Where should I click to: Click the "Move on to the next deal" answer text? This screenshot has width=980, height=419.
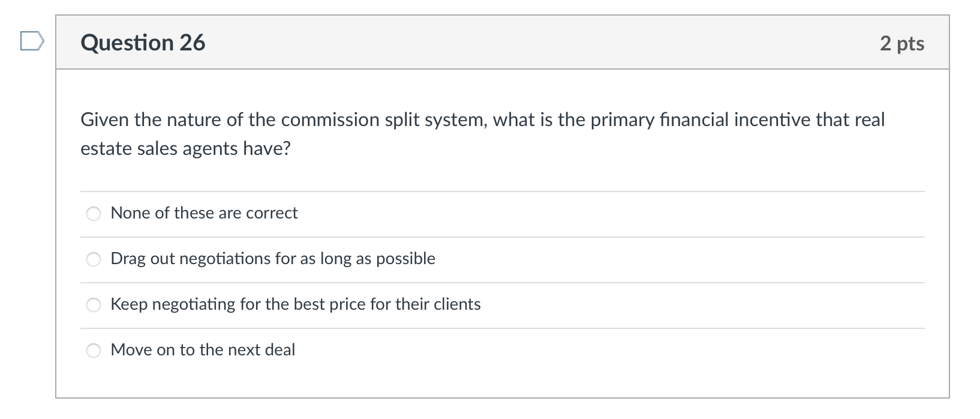click(x=203, y=350)
